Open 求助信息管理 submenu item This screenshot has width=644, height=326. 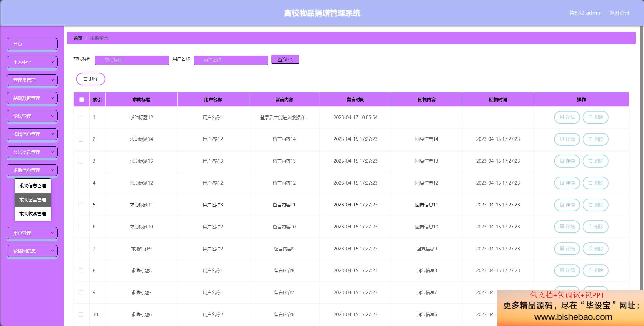click(33, 186)
